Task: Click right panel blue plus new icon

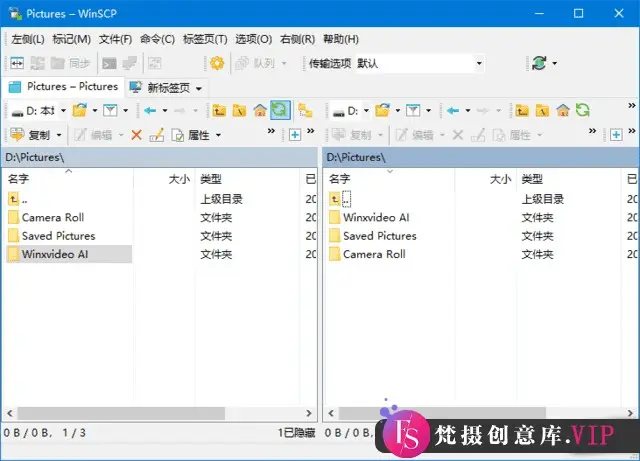Action: click(x=616, y=135)
